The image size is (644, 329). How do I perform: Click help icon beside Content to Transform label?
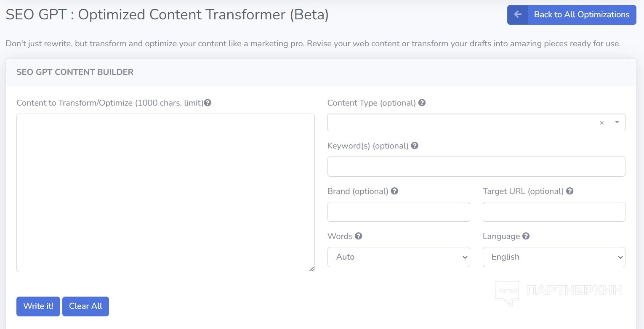pos(208,103)
